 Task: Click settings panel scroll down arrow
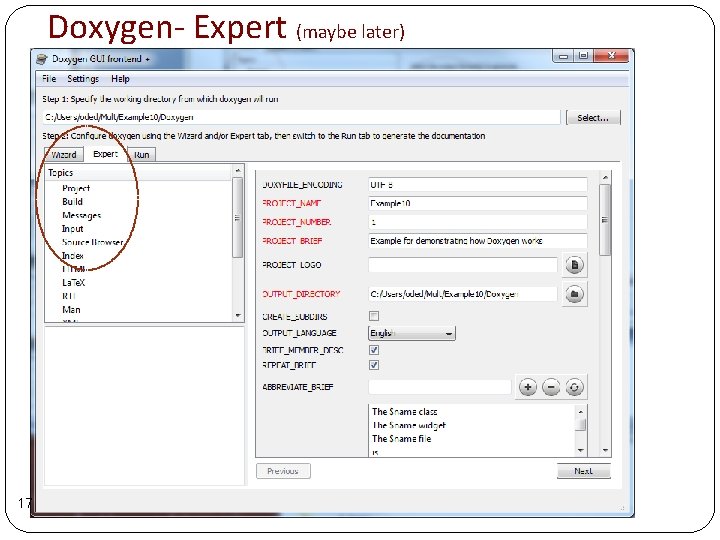(605, 450)
